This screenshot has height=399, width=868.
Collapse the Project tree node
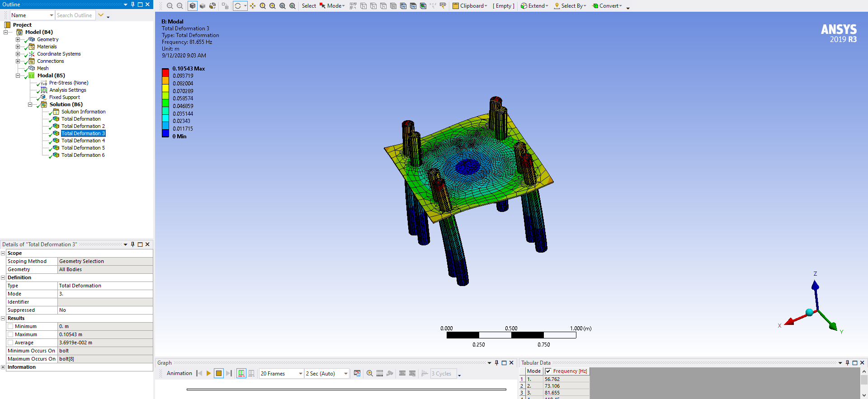coord(5,32)
